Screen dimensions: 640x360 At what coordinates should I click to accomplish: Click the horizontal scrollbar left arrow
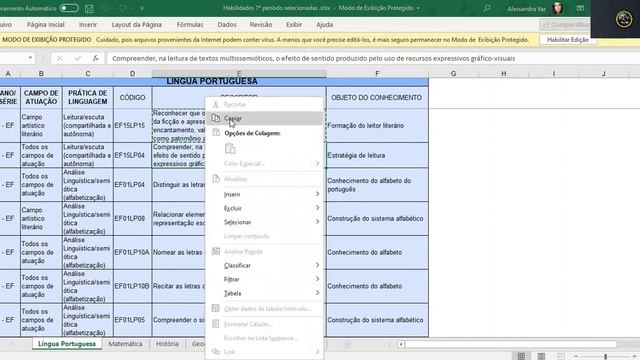(x=401, y=344)
